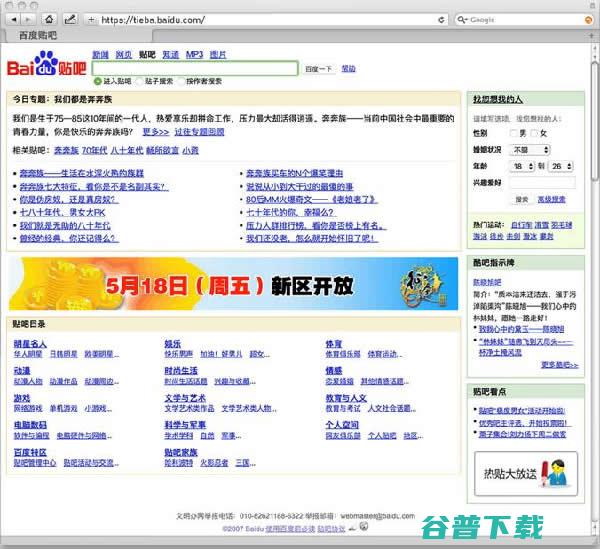Open the 高级搜索 link

click(551, 199)
